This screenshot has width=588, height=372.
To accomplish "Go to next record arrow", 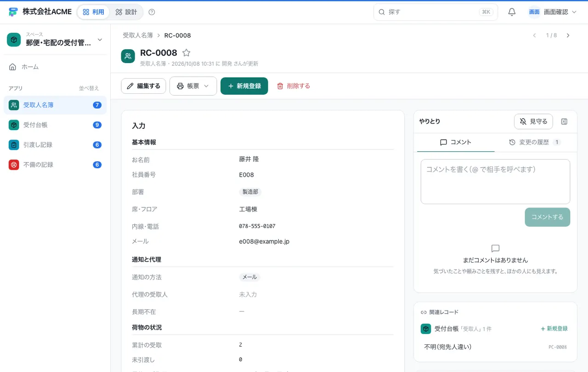I will [568, 35].
